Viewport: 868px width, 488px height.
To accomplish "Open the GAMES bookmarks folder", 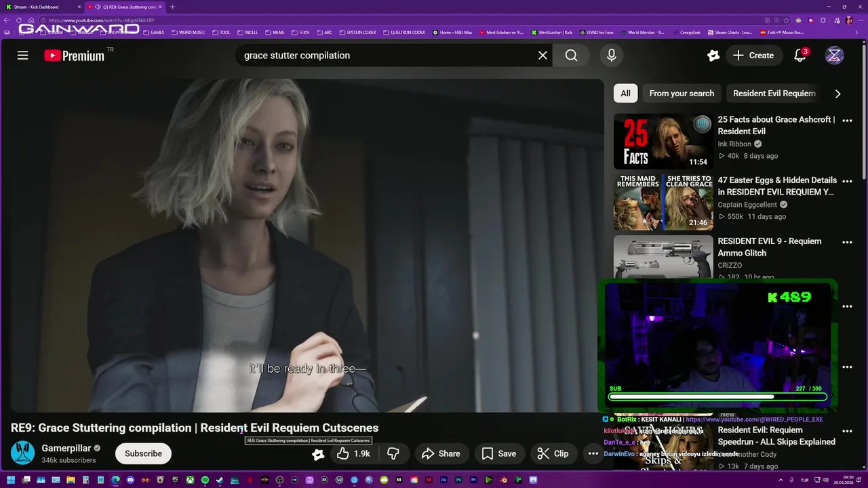I will click(153, 32).
